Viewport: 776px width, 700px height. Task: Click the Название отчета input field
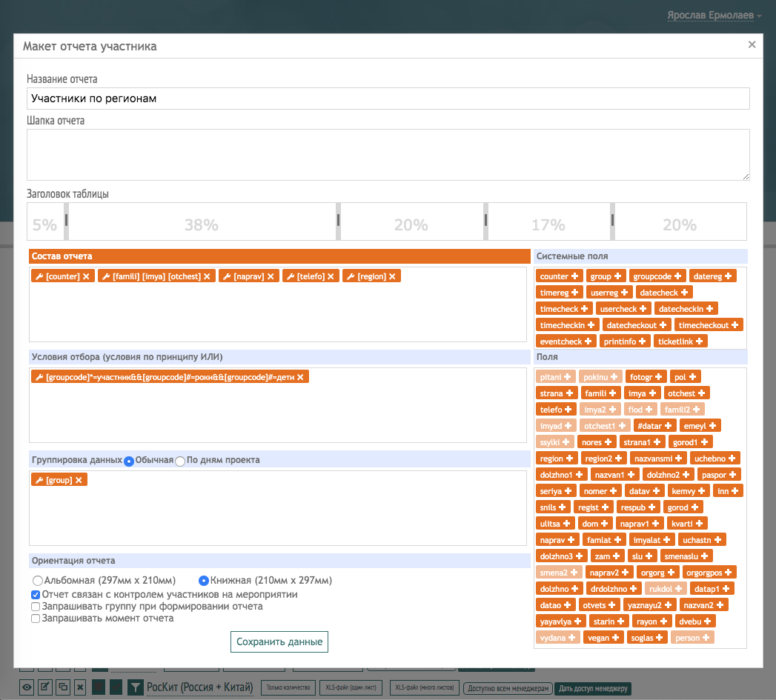tap(388, 99)
